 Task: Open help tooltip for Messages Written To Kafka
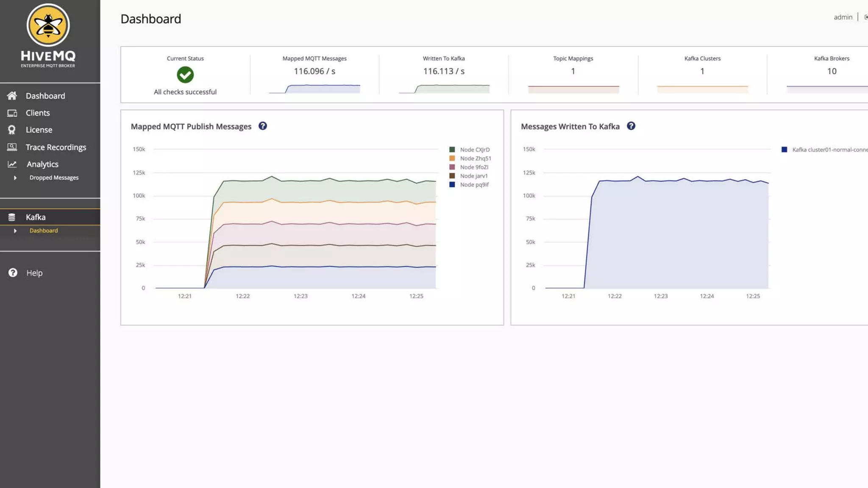631,126
